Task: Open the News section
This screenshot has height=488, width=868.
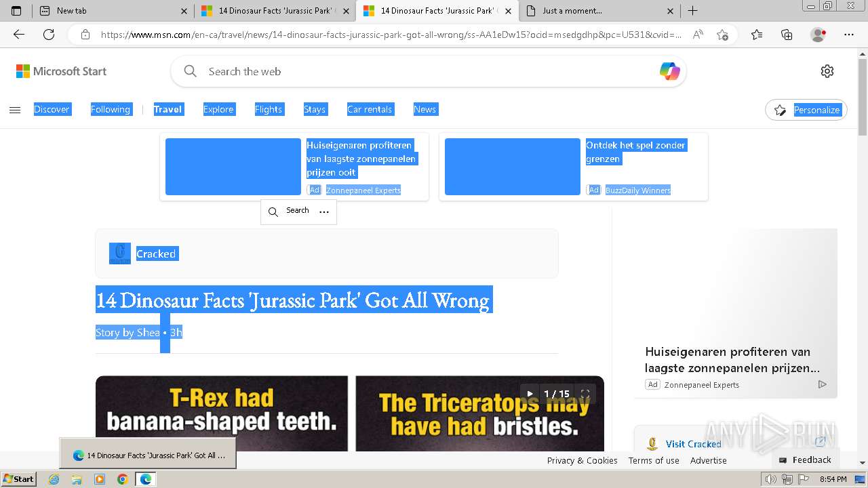Action: [425, 109]
